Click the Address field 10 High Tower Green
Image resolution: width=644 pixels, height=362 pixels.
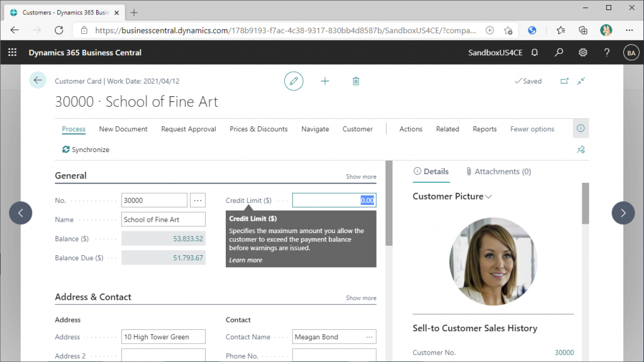pyautogui.click(x=164, y=337)
